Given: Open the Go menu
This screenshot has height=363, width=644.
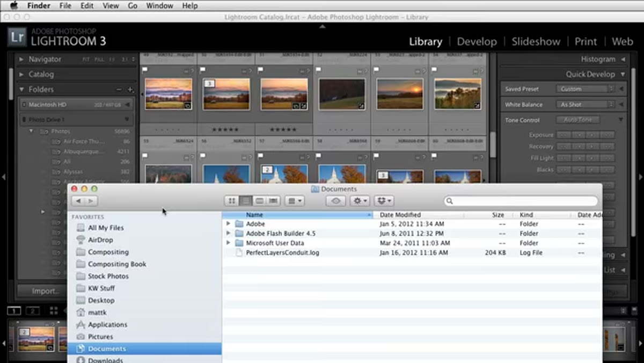Looking at the screenshot, I should [133, 5].
